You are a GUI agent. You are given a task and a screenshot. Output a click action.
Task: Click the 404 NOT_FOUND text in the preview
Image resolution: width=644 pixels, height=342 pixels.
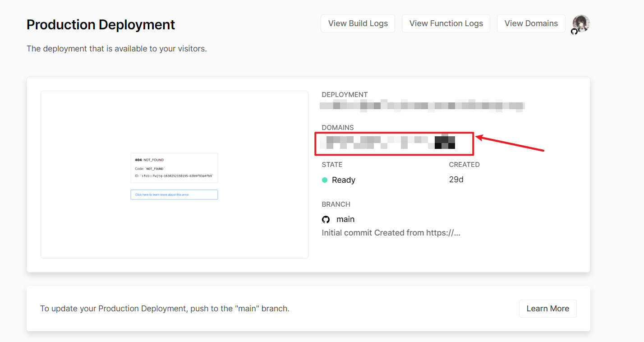point(149,160)
